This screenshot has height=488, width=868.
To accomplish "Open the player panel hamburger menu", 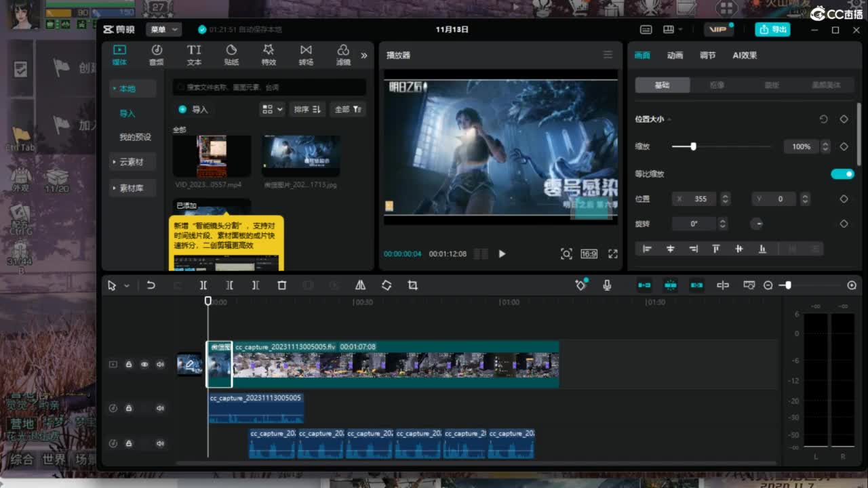I will 608,55.
